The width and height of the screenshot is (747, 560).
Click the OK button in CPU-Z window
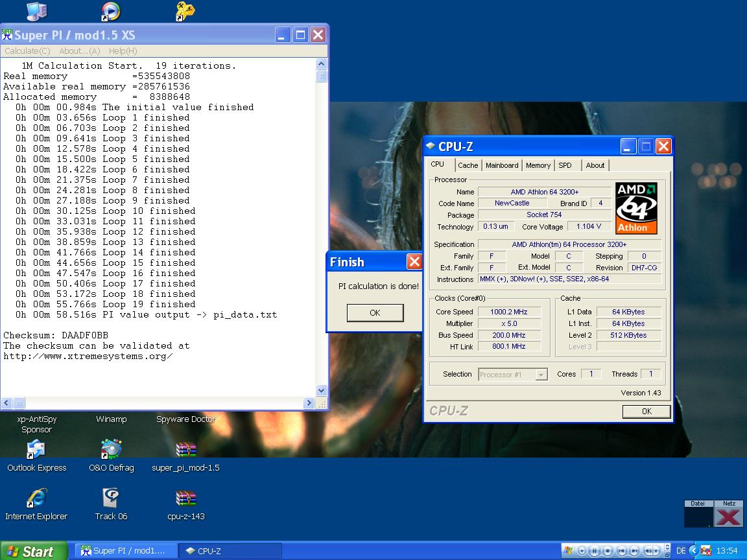646,412
